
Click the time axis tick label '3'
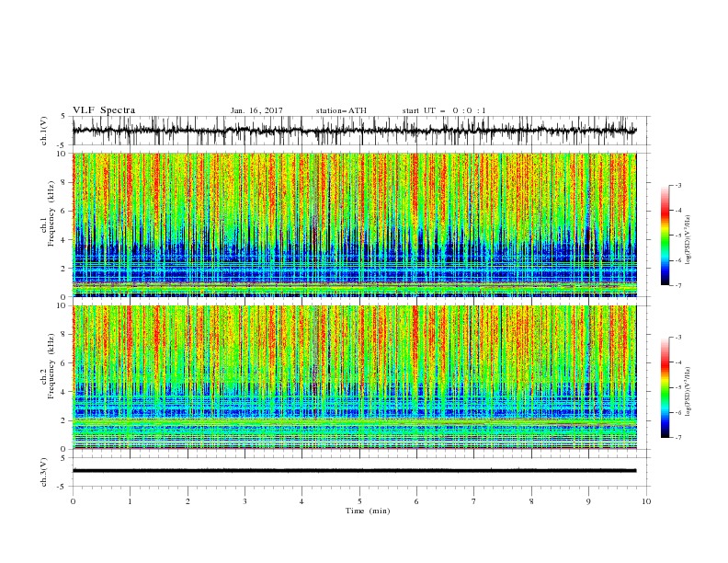[245, 501]
